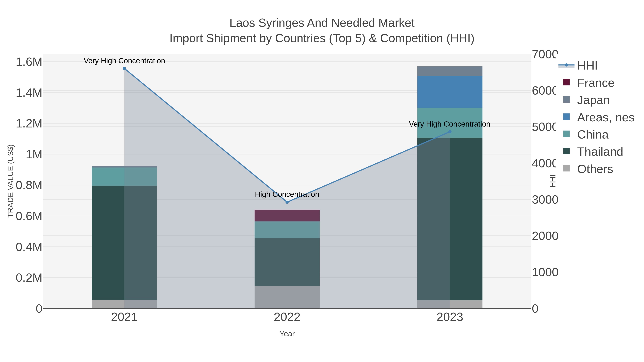The height and width of the screenshot is (362, 644).
Task: Click the 'High Concentration' annotation
Action: pyautogui.click(x=287, y=194)
